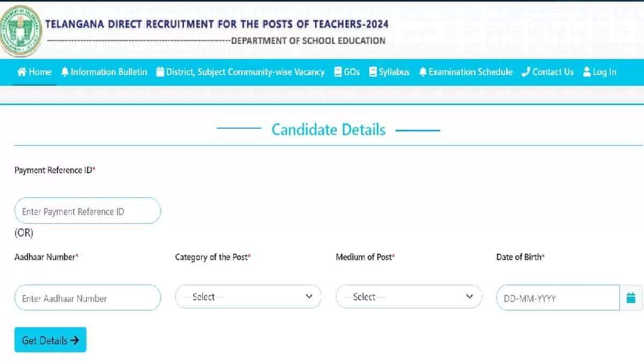This screenshot has width=644, height=362.
Task: Expand the Category of the Post dropdown
Action: tap(248, 297)
